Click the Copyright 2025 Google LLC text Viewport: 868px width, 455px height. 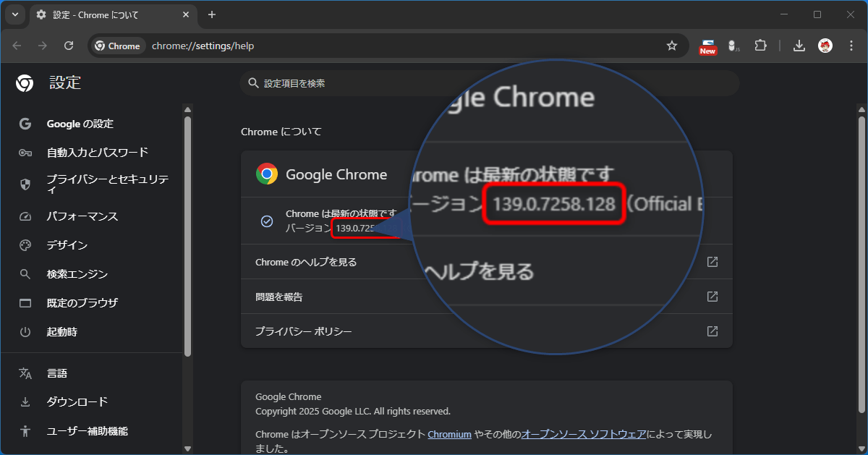coord(353,412)
